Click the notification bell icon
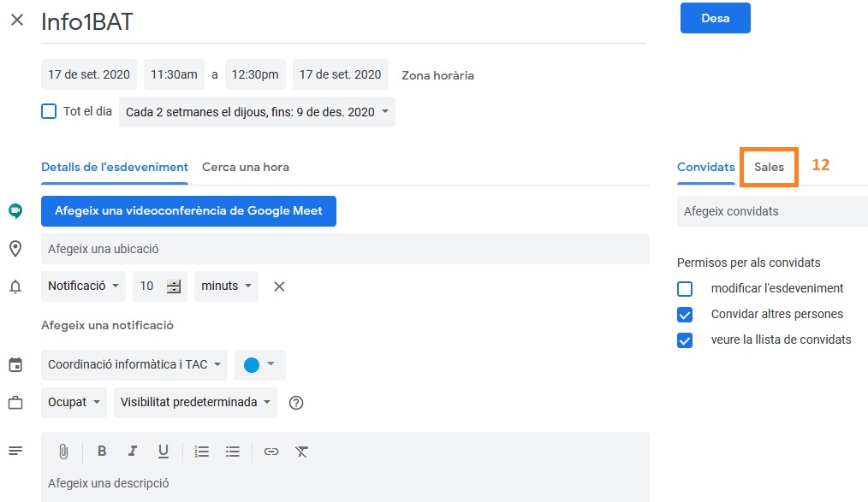 click(x=15, y=286)
